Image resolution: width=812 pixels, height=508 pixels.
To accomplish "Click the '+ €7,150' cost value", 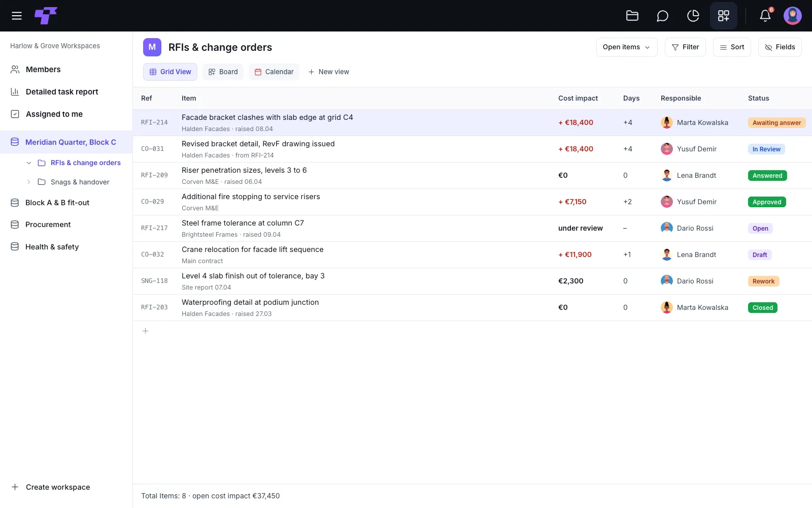I will coord(572,202).
